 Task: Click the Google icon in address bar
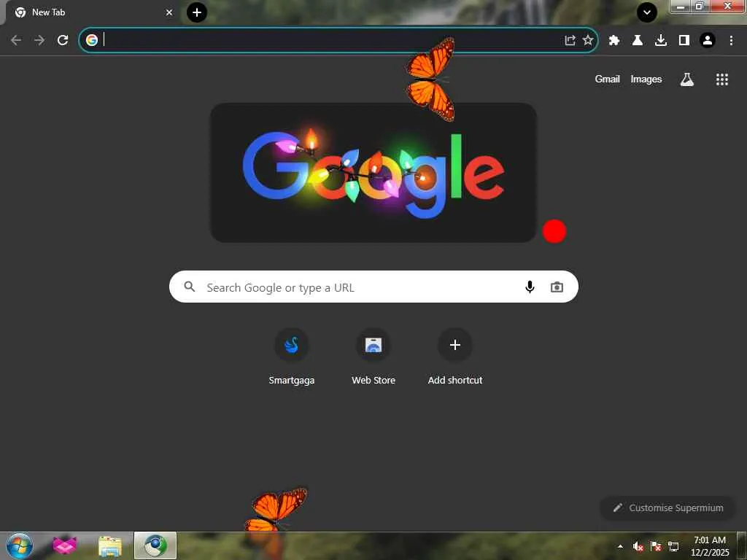click(92, 40)
